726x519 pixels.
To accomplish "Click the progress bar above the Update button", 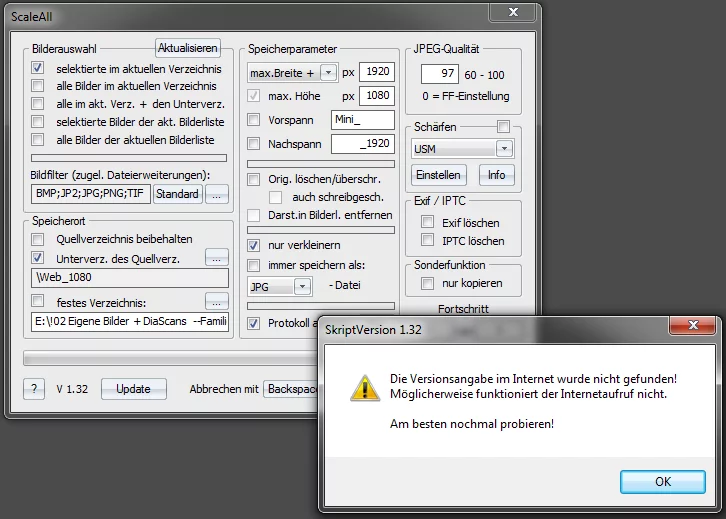I will pos(170,358).
